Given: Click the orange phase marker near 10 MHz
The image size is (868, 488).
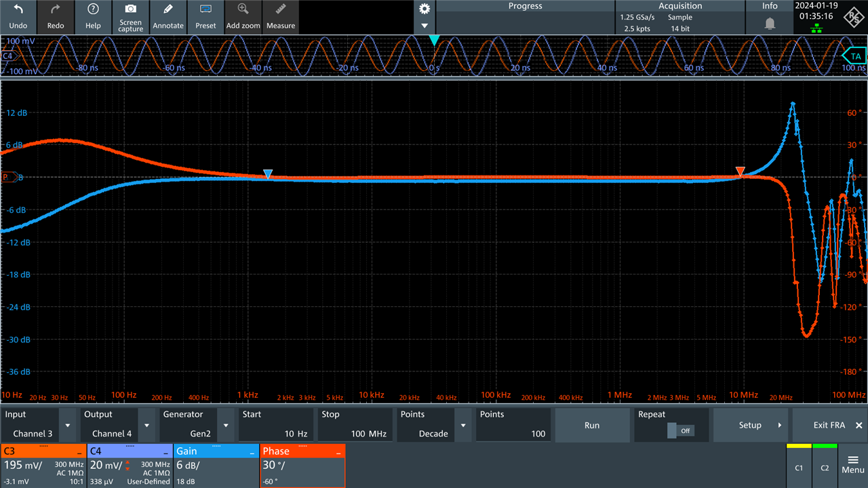Looking at the screenshot, I should 741,171.
